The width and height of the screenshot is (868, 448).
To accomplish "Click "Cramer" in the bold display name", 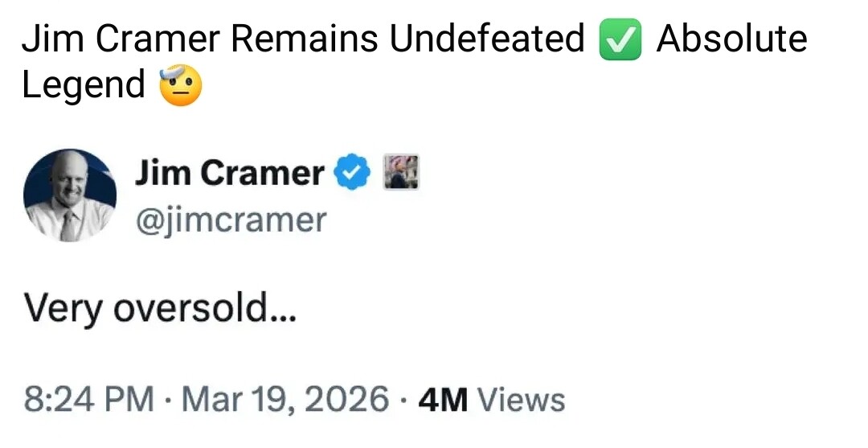I will click(x=261, y=173).
